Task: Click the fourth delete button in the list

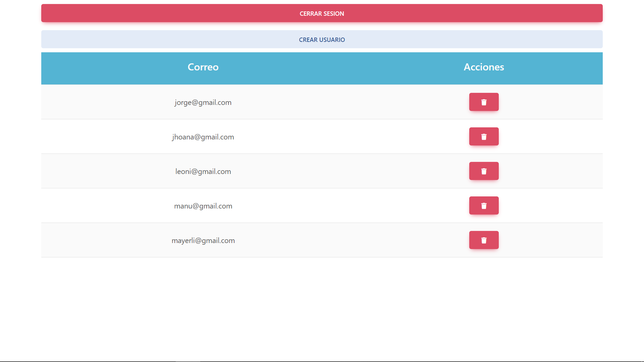Action: coord(484,205)
